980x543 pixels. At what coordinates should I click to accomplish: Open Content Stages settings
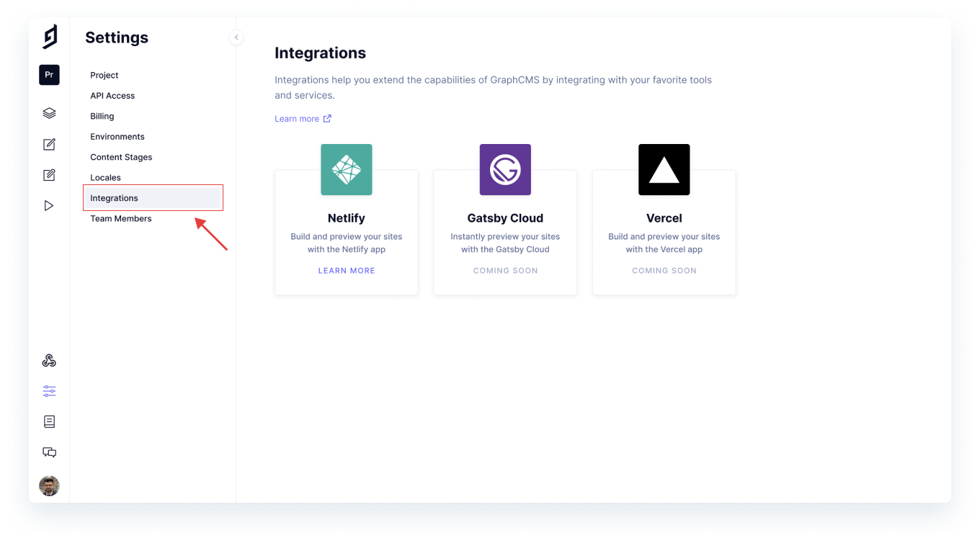coord(121,157)
